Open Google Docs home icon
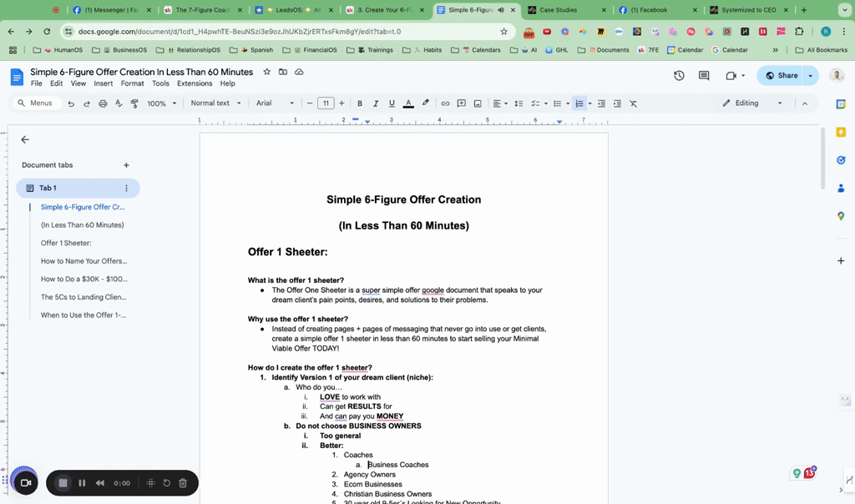This screenshot has height=504, width=855. [x=17, y=77]
